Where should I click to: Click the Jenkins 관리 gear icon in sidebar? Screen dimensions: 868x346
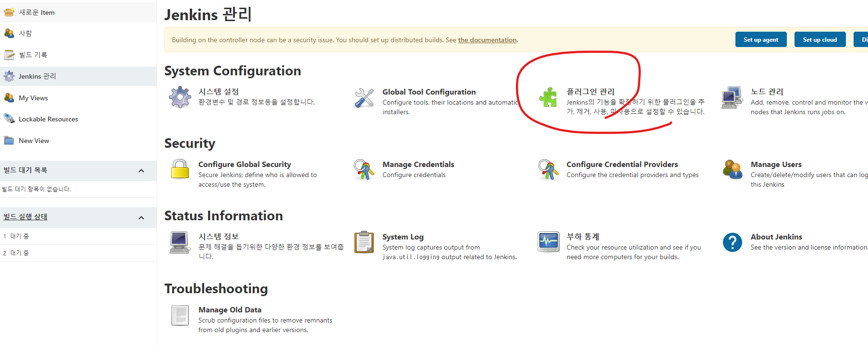click(9, 76)
